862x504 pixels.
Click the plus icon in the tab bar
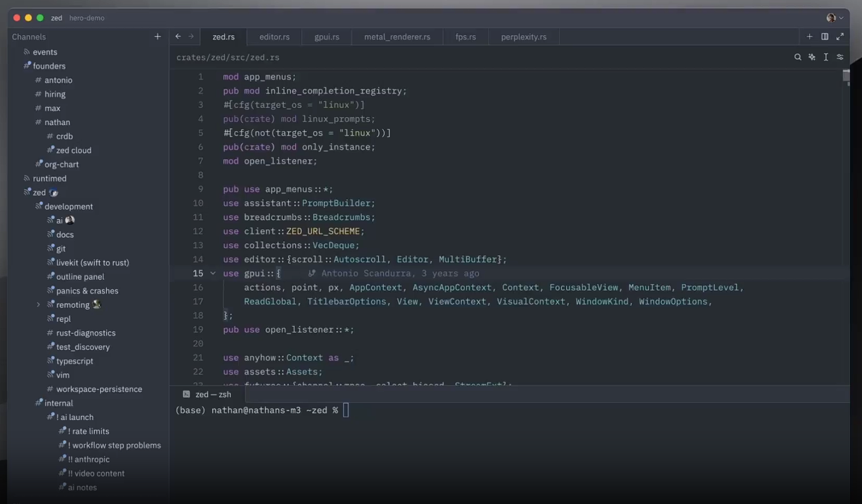(810, 36)
